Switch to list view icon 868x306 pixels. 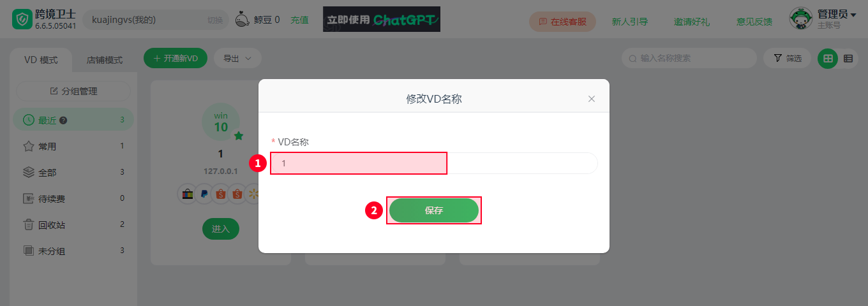coord(848,58)
